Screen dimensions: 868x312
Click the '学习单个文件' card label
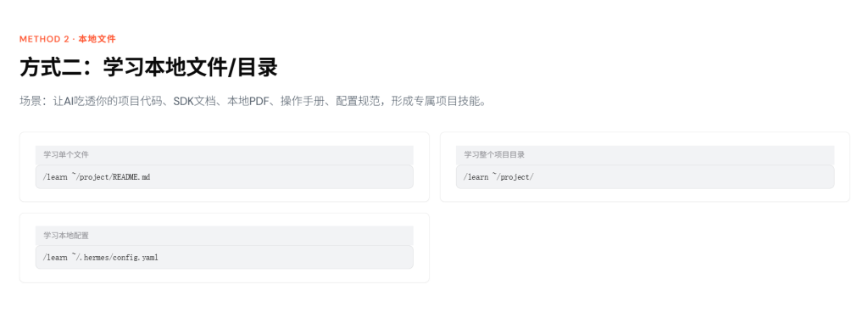pyautogui.click(x=66, y=155)
